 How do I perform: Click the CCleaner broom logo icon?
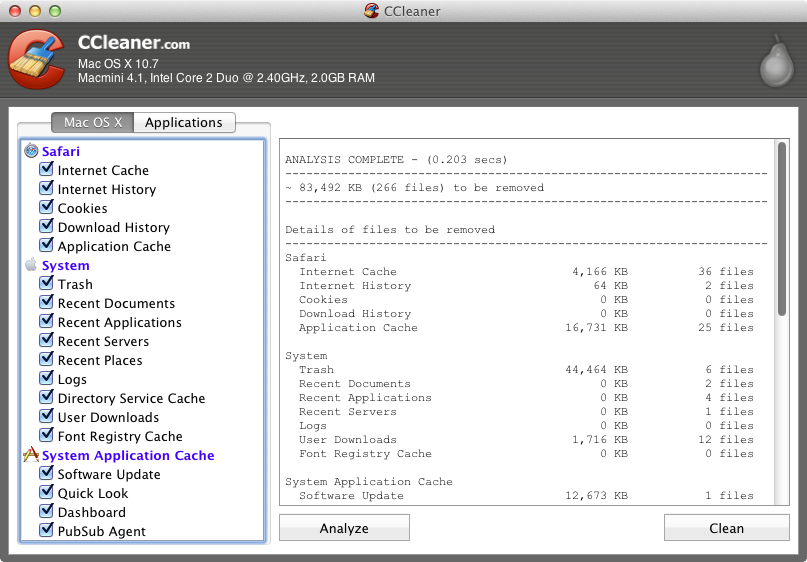pos(39,61)
